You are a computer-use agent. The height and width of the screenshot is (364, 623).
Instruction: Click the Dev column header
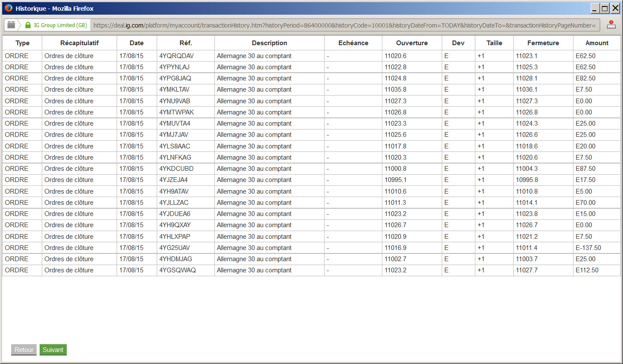(x=458, y=43)
